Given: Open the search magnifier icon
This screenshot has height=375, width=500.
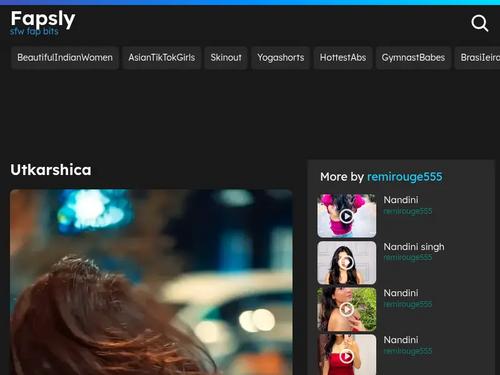Looking at the screenshot, I should pos(480,23).
